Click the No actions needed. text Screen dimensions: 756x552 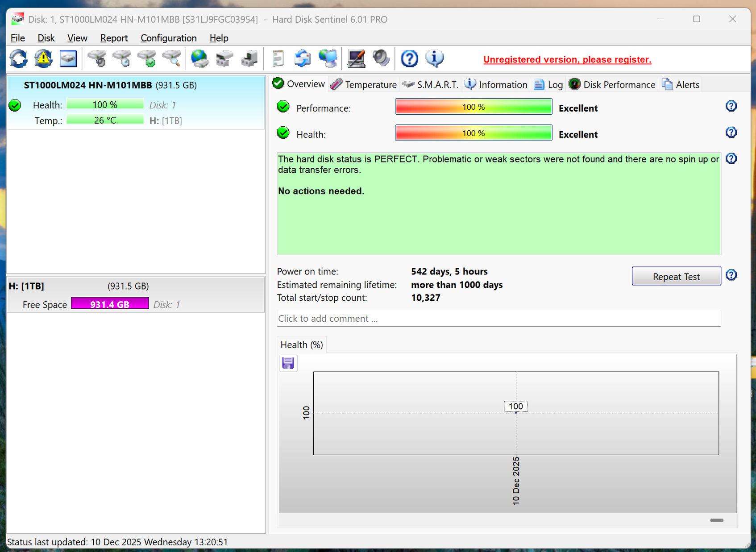[x=321, y=191]
